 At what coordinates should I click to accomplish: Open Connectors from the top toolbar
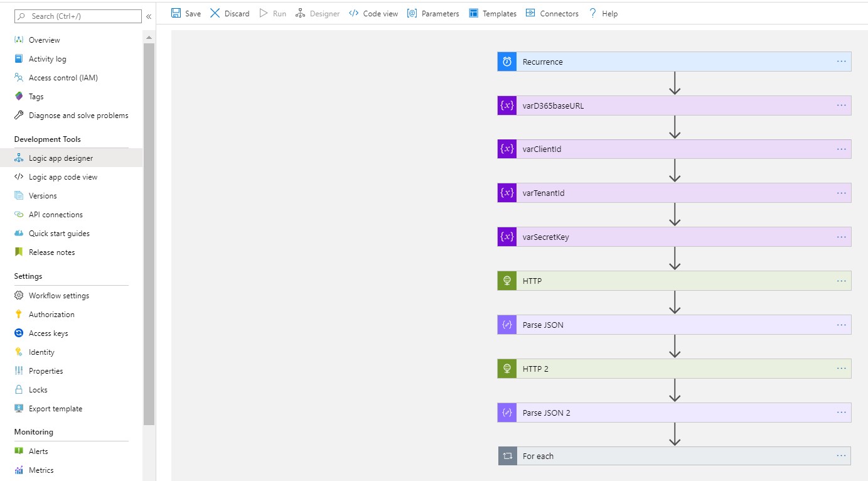point(552,13)
